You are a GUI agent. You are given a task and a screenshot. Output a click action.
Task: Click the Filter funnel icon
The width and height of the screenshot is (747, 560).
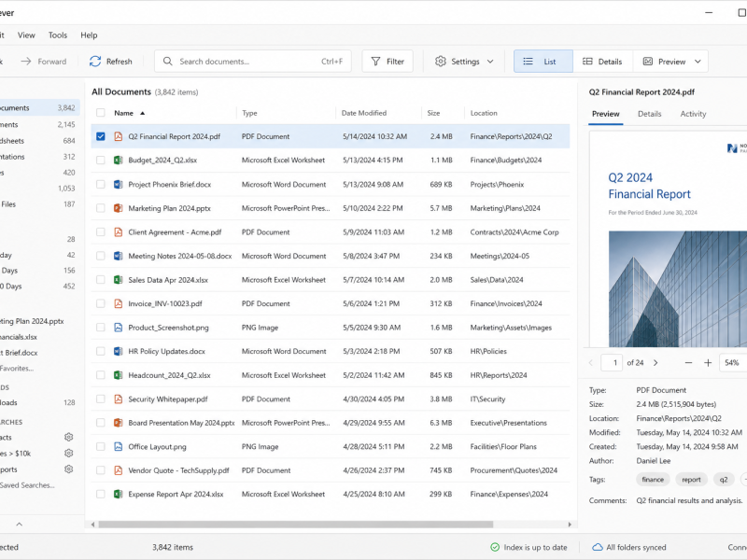tap(376, 62)
